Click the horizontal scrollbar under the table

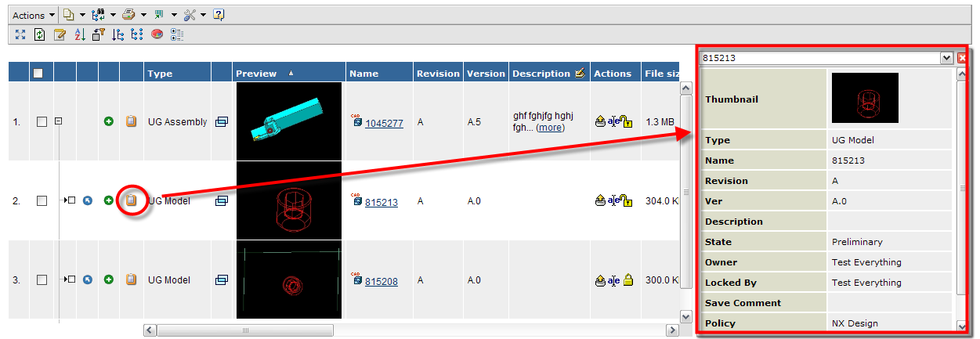407,327
